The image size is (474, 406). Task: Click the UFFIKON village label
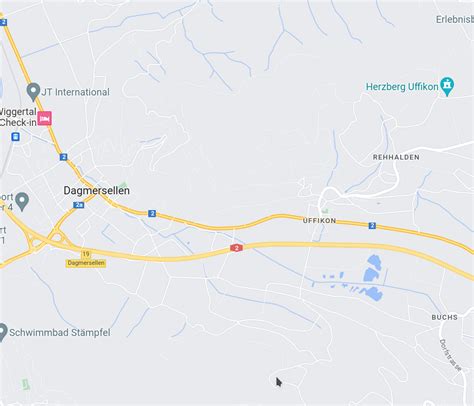[319, 221]
